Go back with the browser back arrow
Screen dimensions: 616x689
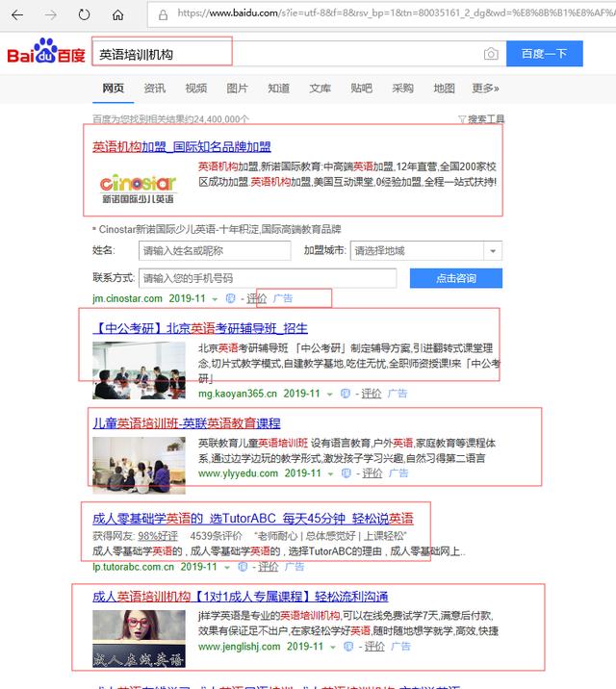tap(17, 15)
